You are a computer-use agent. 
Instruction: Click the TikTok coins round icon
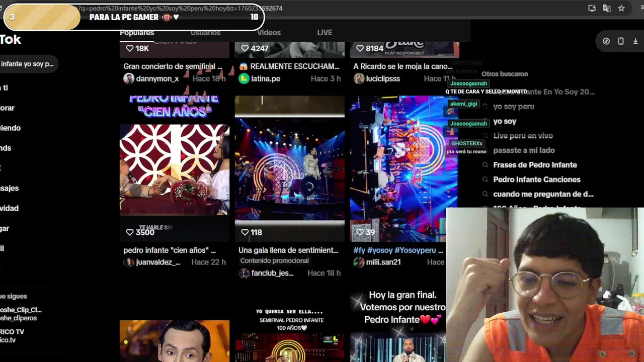tap(606, 41)
